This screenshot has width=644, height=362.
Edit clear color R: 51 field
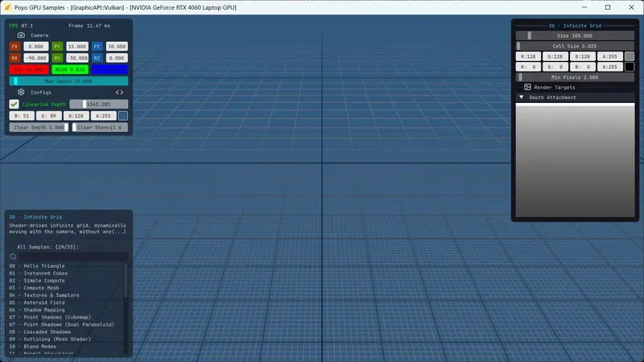(22, 116)
